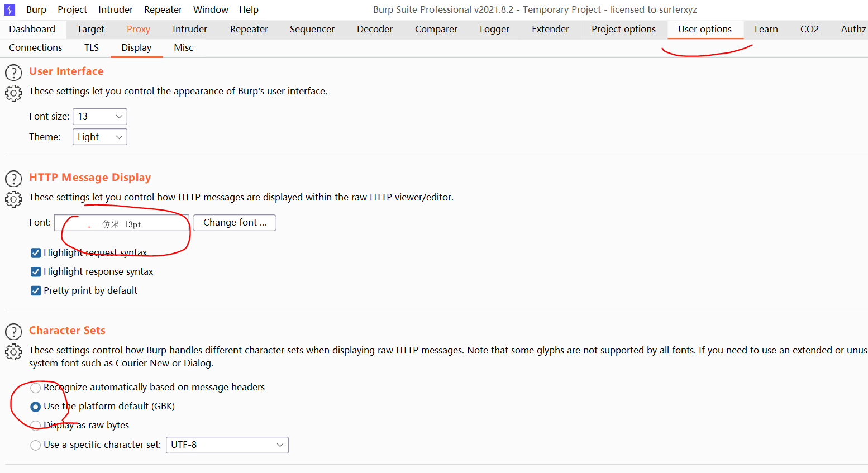Expand the UTF-8 character set dropdown
This screenshot has width=868, height=473.
227,445
